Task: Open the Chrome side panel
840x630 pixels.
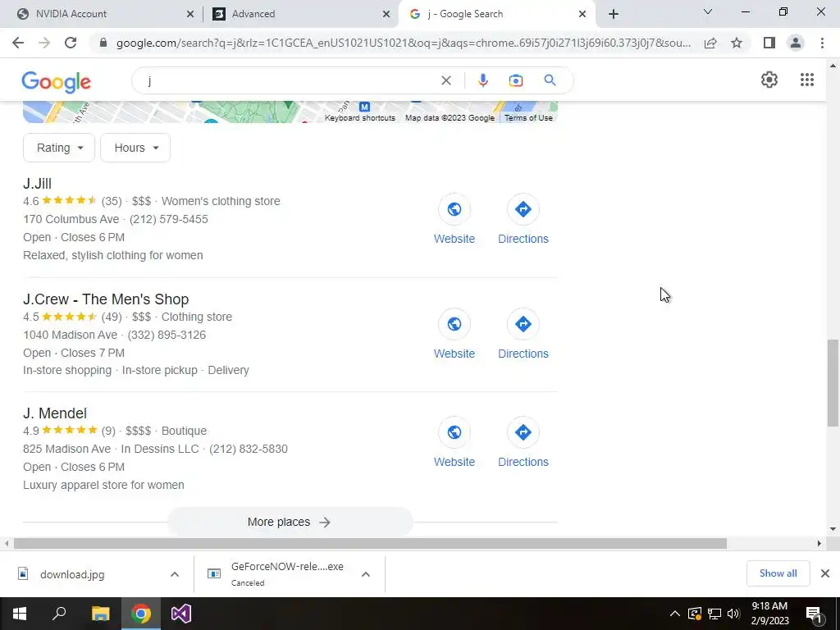Action: click(769, 43)
